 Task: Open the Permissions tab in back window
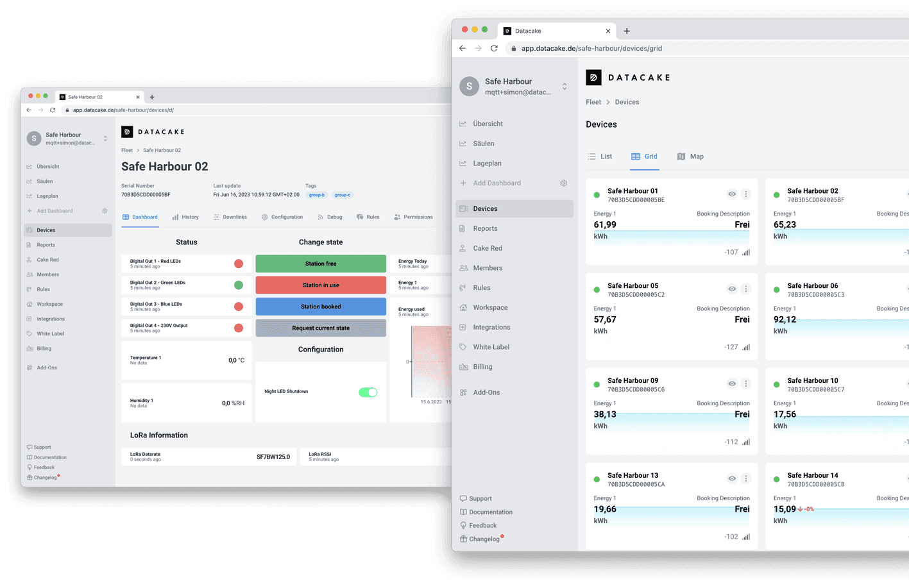(414, 217)
